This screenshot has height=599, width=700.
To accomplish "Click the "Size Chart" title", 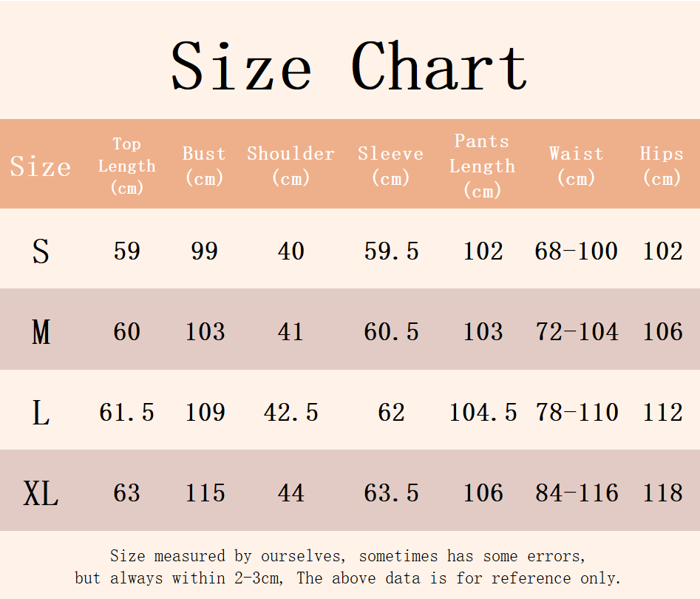I will [349, 67].
